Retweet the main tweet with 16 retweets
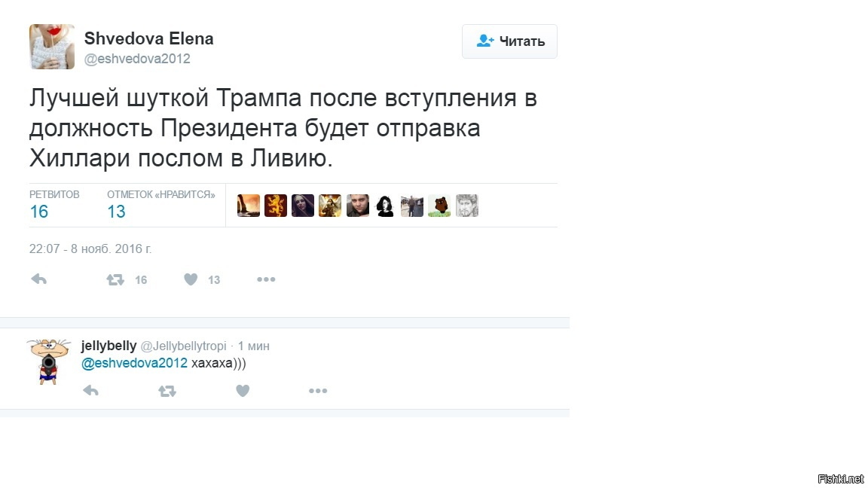This screenshot has width=868, height=488. (115, 279)
